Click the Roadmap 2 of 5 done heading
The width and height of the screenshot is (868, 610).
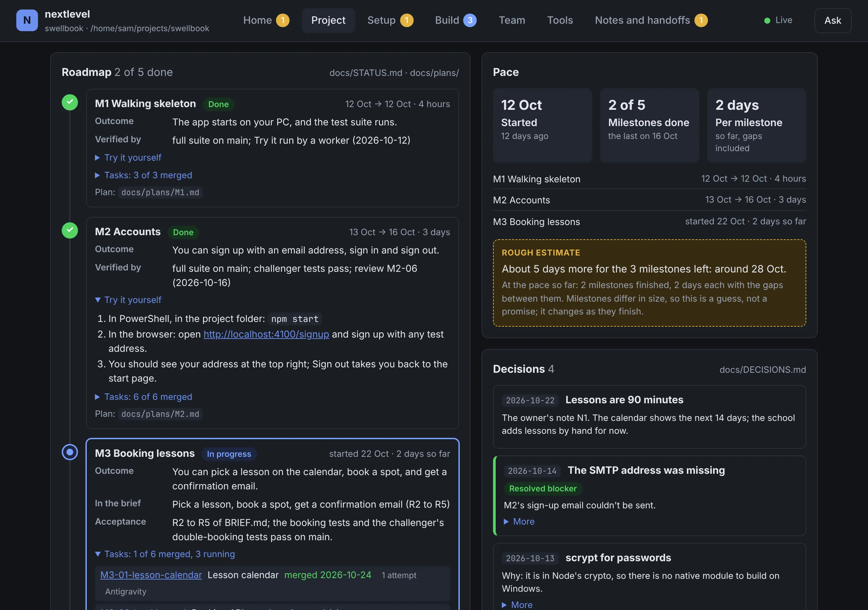click(x=117, y=72)
